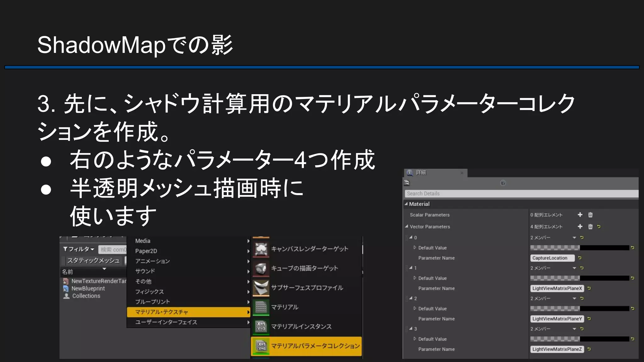
Task: Click the マテリアル asset icon
Action: click(x=261, y=308)
